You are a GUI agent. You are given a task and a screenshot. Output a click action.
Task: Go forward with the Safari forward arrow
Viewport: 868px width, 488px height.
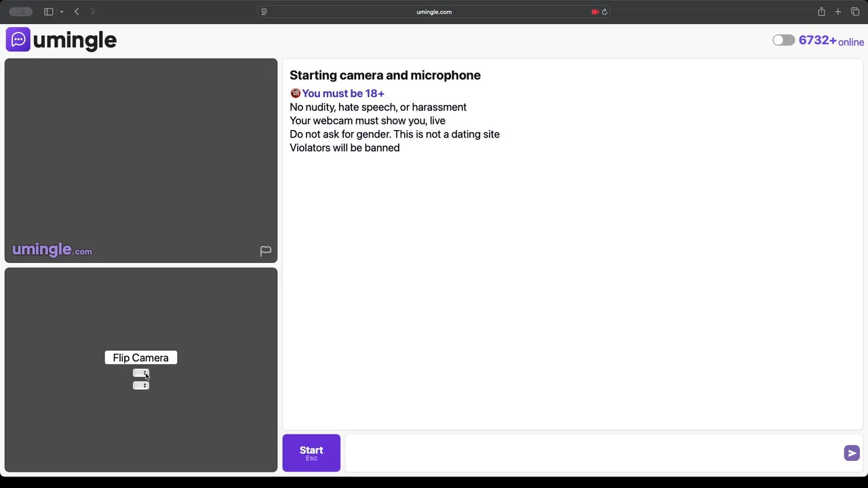[93, 12]
